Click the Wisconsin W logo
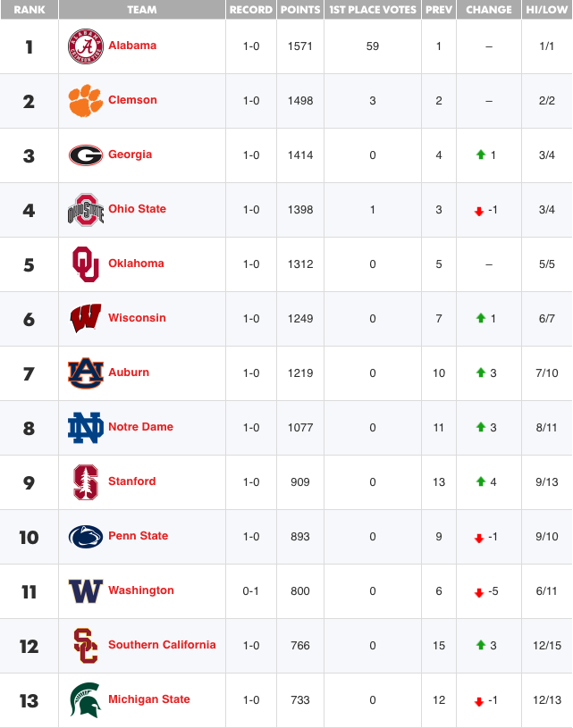Viewport: 573px width, 728px height. coord(86,318)
